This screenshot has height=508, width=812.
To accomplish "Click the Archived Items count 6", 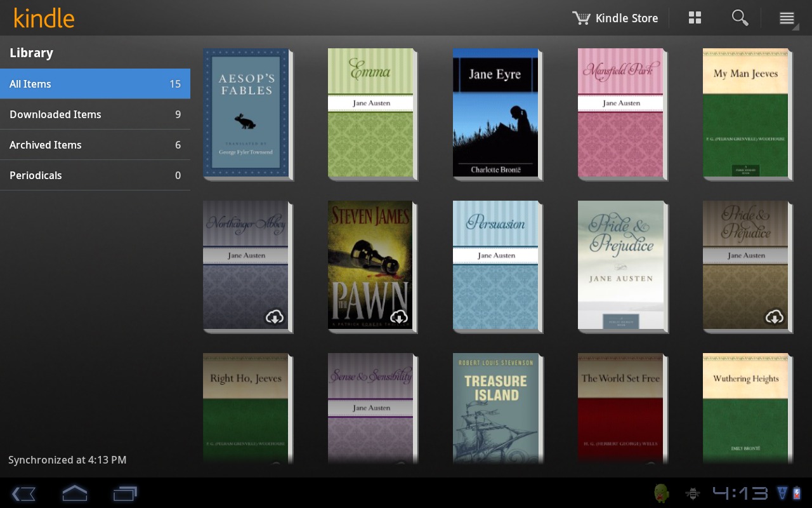I will pyautogui.click(x=178, y=145).
